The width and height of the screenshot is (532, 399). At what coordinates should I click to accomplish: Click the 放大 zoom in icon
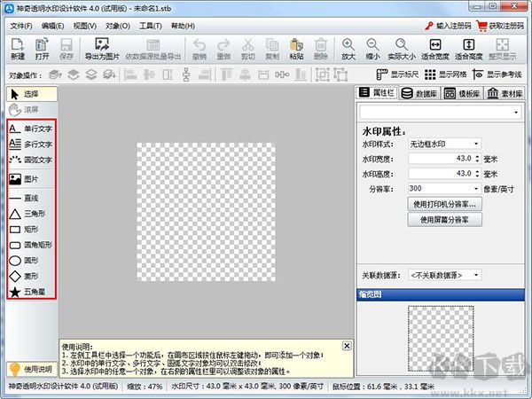click(349, 48)
